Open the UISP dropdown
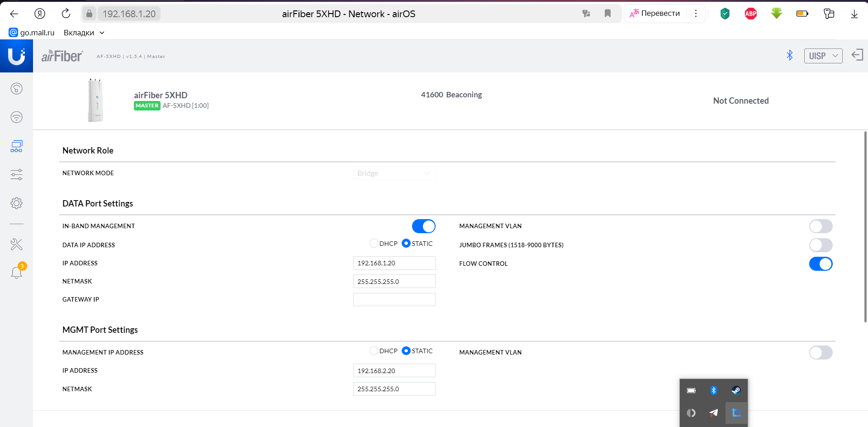 click(823, 56)
